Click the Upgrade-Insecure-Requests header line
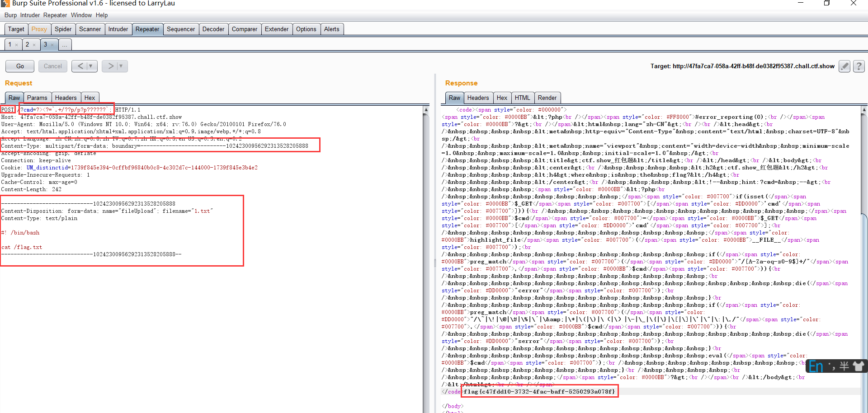The height and width of the screenshot is (413, 868). [x=45, y=175]
